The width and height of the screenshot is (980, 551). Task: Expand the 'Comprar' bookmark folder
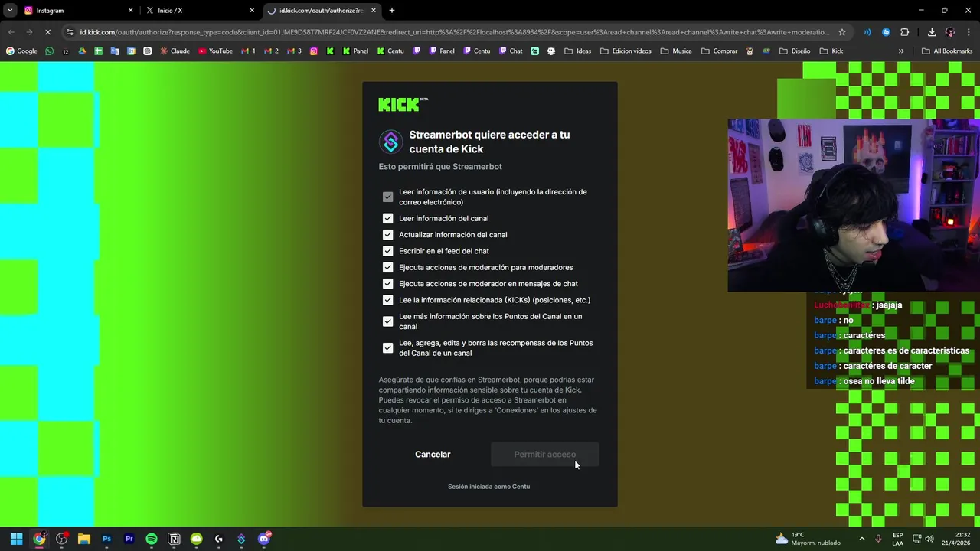[719, 51]
